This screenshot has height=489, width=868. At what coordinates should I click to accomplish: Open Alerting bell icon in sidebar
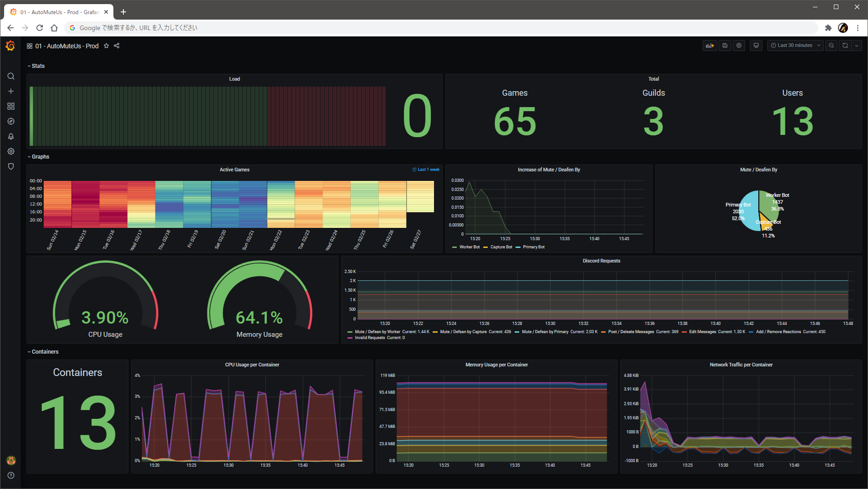click(11, 136)
